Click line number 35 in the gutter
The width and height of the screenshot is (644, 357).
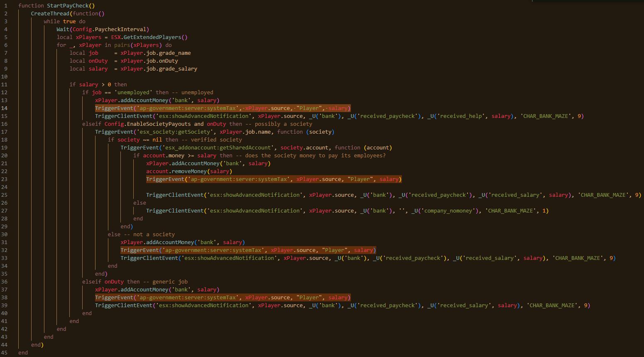point(4,274)
